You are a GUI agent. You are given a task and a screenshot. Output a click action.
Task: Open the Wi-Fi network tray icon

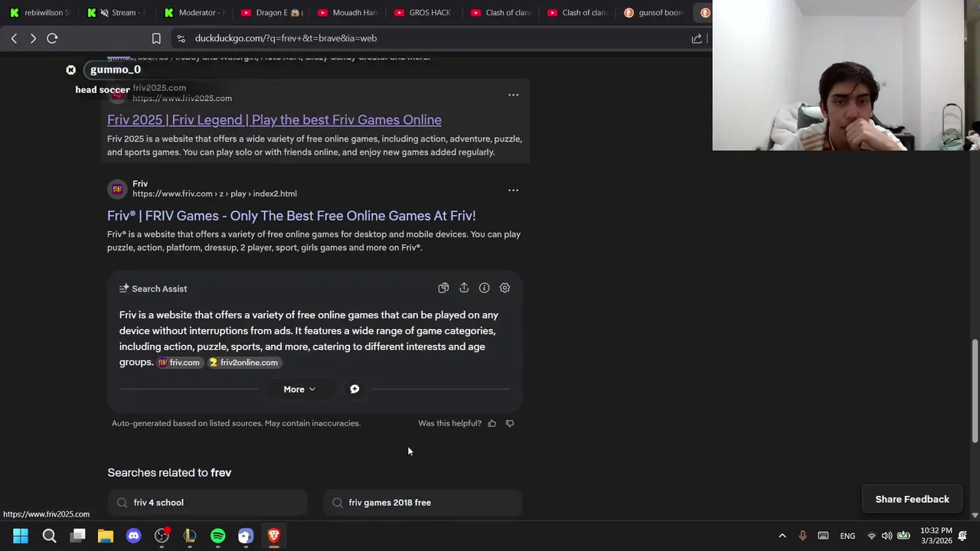(x=871, y=536)
